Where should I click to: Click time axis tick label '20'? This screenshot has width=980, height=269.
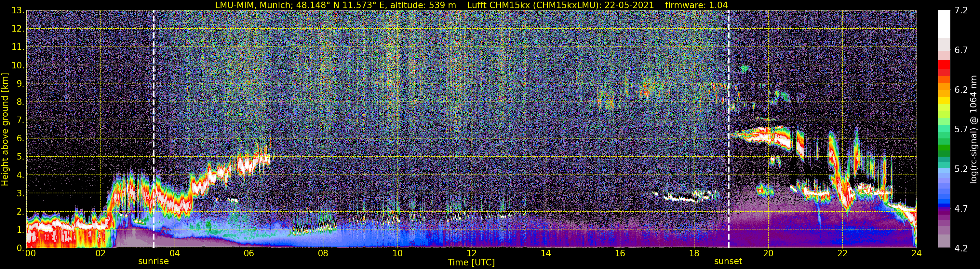tap(768, 253)
